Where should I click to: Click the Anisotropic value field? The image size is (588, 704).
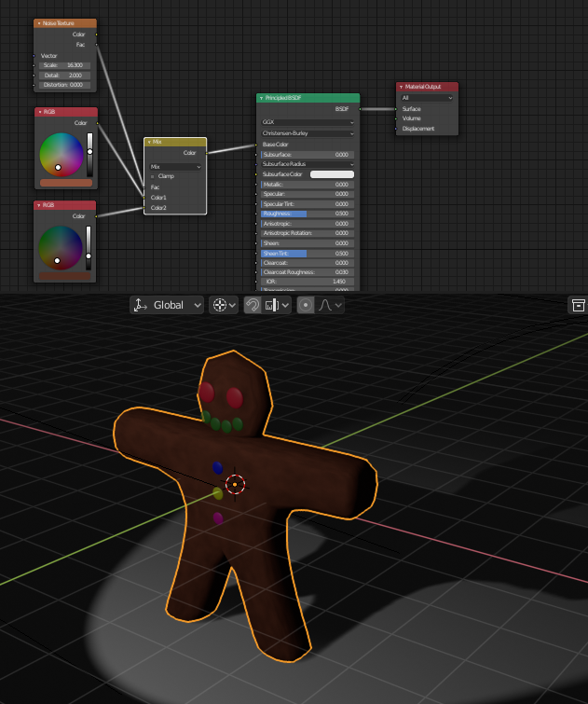coord(308,224)
